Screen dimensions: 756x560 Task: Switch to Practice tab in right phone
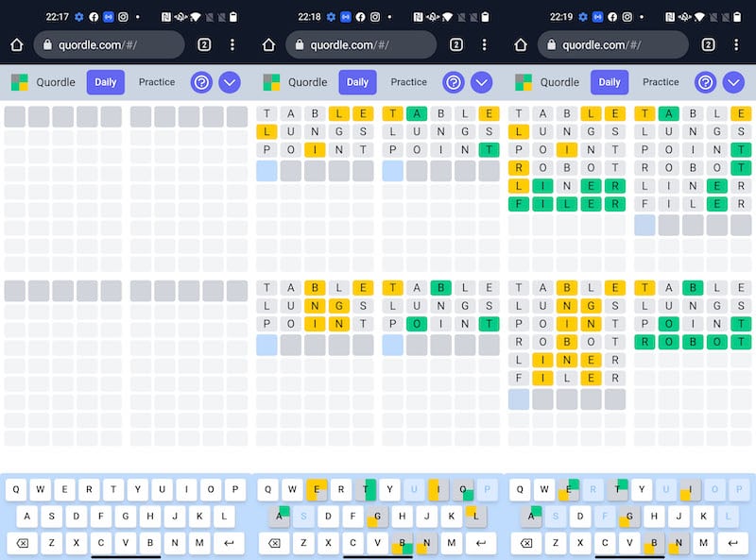(x=661, y=82)
